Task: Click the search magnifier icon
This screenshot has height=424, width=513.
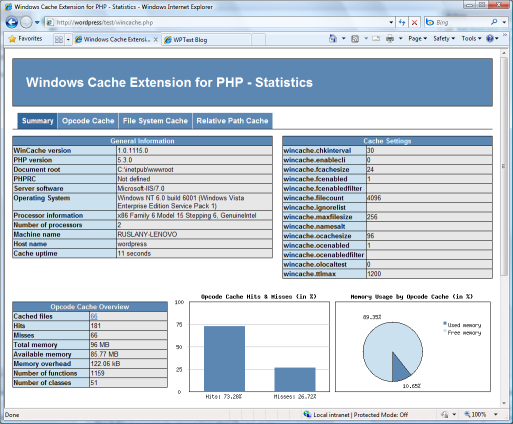Action: coord(494,22)
